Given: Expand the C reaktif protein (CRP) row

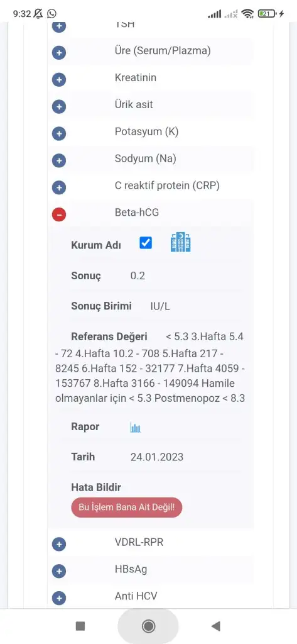Looking at the screenshot, I should [59, 187].
